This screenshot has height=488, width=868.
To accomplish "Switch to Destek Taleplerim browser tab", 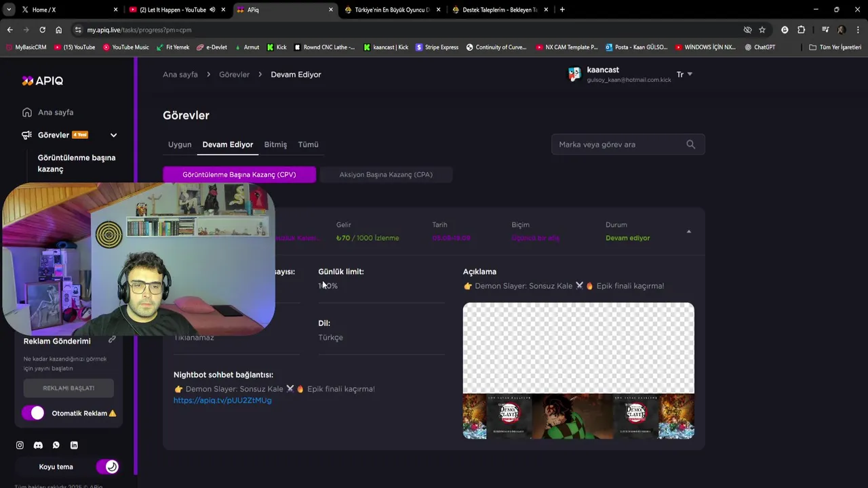I will click(500, 9).
